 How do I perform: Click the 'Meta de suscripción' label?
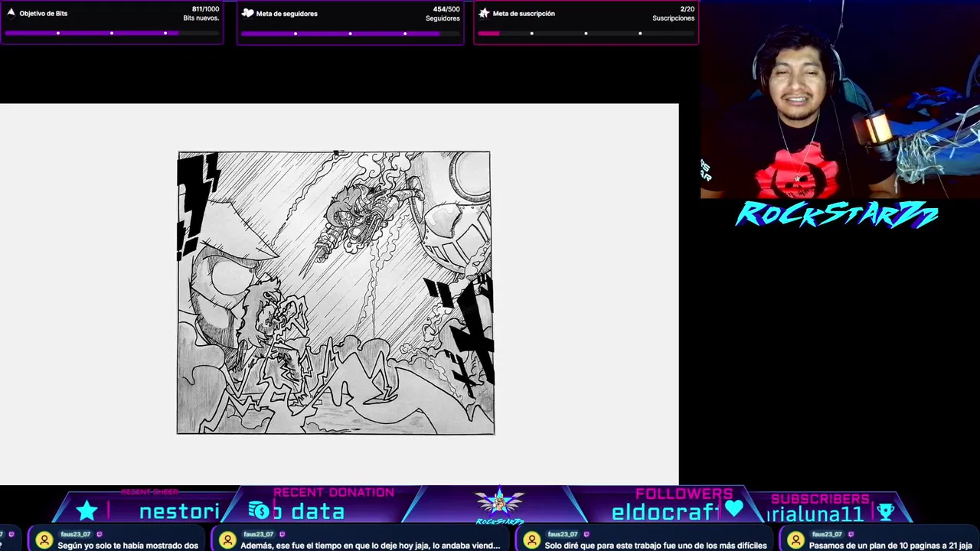coord(524,14)
